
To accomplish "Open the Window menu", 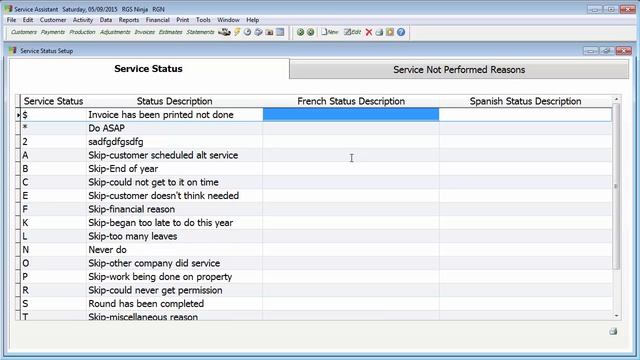I will (228, 20).
